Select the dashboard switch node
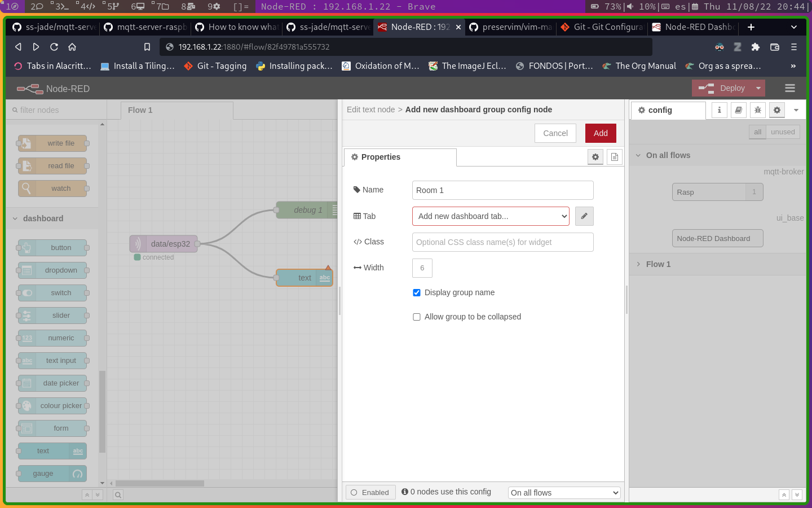Image resolution: width=812 pixels, height=508 pixels. tap(52, 293)
